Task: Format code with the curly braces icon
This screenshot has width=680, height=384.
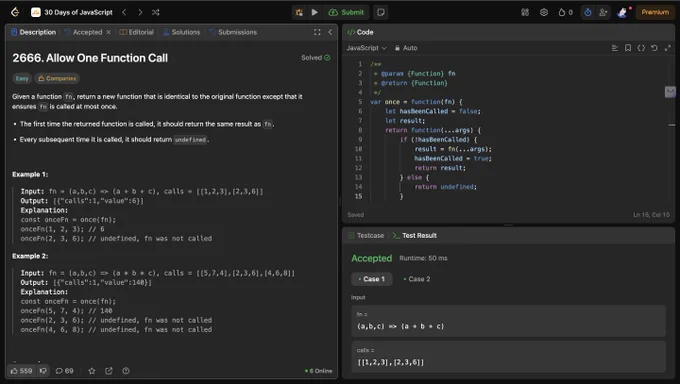Action: 641,48
